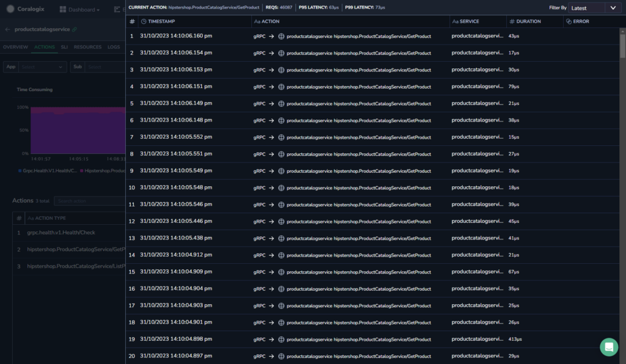Click the globe icon in row 12

[281, 222]
